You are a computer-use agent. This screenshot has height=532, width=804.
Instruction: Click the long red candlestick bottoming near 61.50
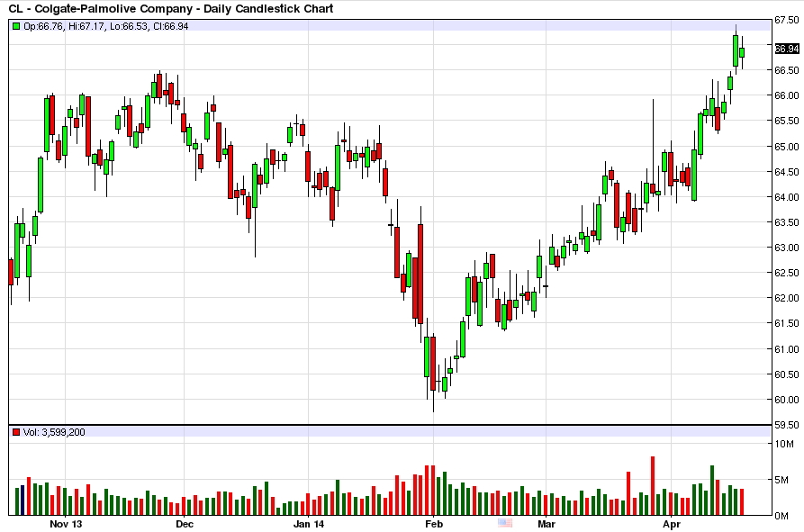pos(421,275)
